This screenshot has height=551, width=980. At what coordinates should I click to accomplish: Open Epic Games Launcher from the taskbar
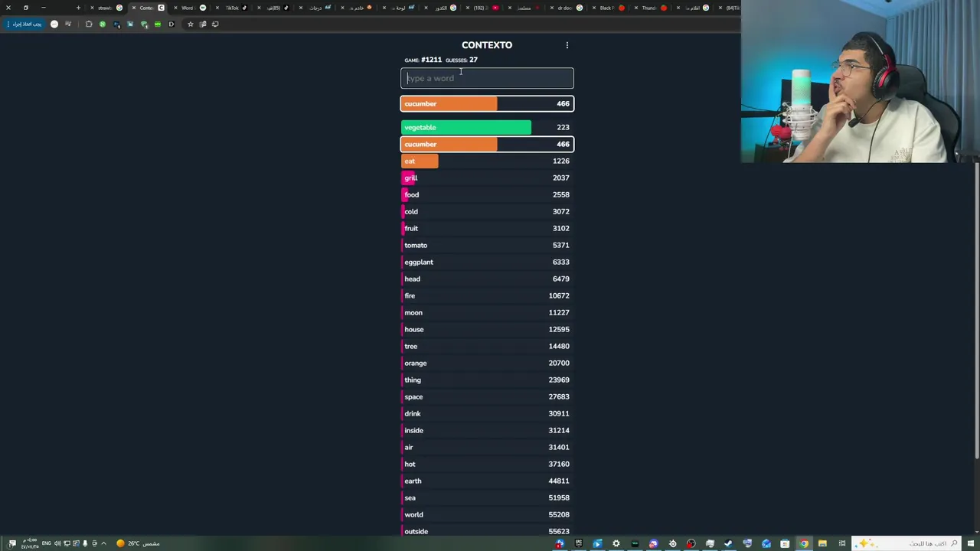pos(579,543)
